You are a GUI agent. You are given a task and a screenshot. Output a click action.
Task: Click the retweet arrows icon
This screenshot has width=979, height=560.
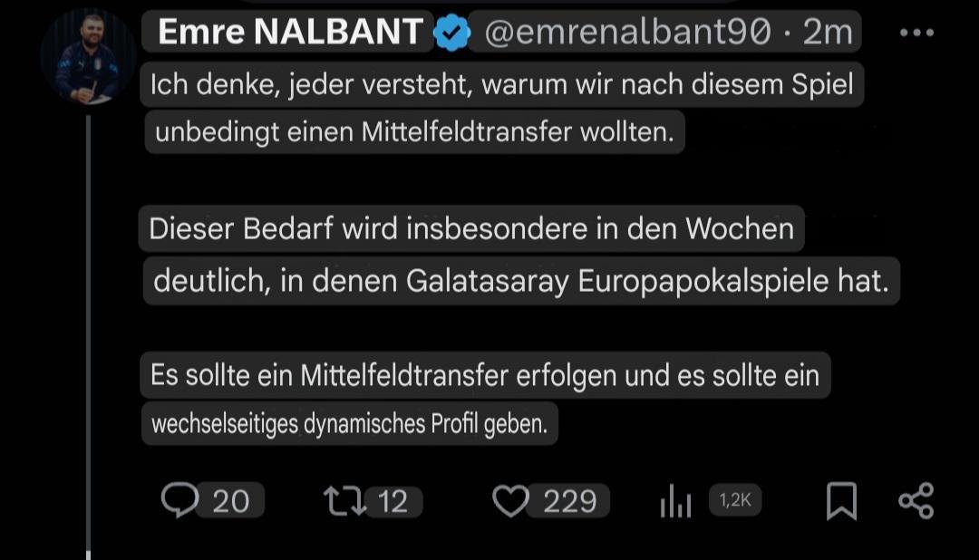point(344,500)
